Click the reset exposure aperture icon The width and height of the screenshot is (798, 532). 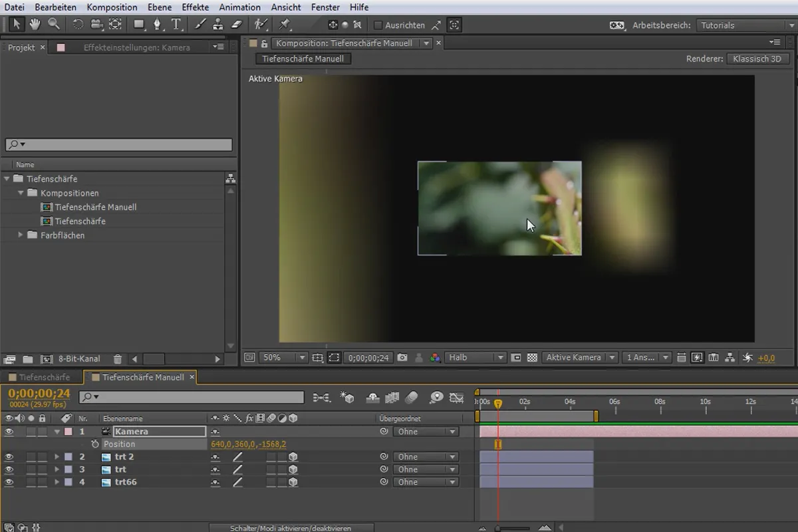pos(747,358)
